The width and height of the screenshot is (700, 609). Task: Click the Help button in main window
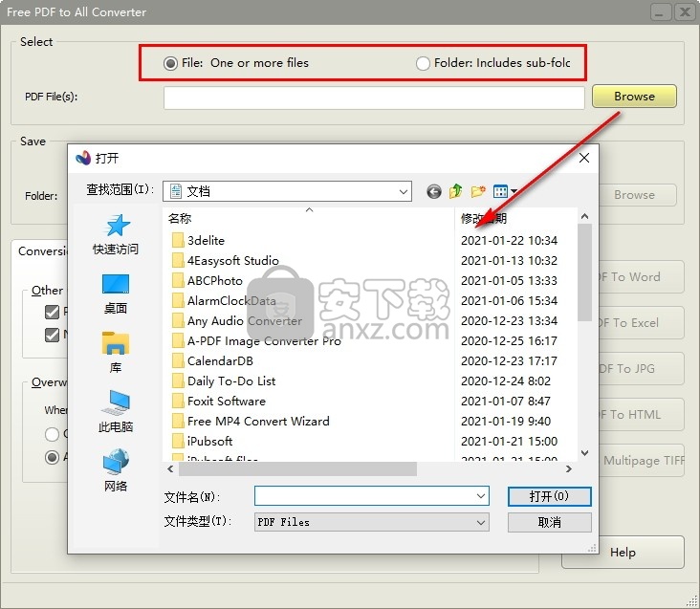coord(623,553)
